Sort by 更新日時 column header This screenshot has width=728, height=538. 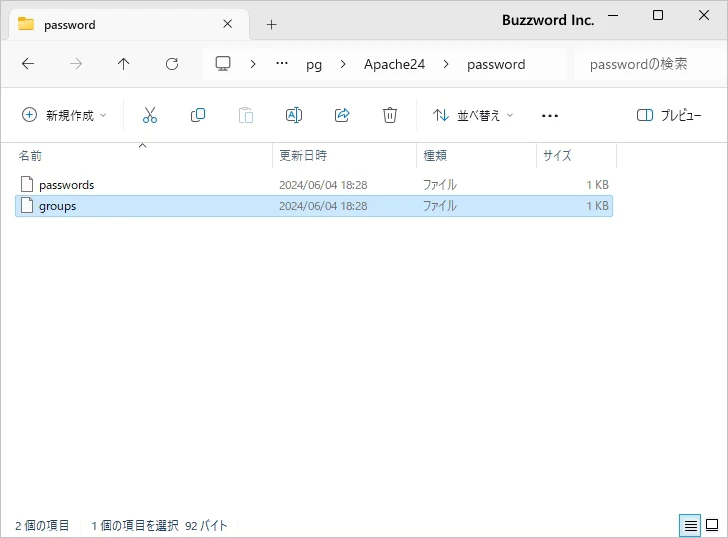pos(303,156)
